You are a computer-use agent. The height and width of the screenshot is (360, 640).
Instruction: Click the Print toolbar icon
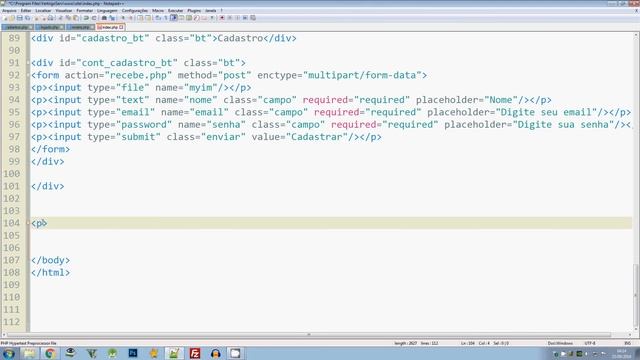pos(50,18)
